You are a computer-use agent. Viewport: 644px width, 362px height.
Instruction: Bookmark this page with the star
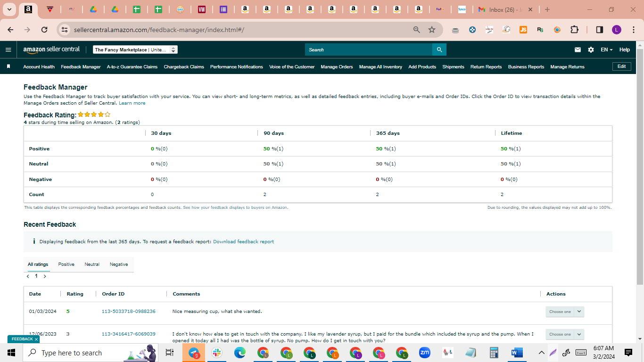tap(432, 30)
